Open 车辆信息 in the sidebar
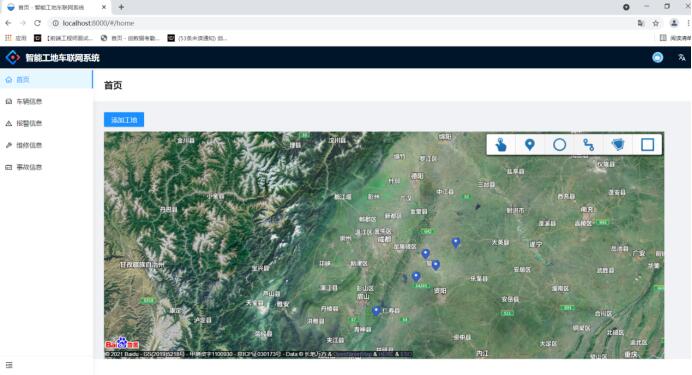 pos(46,101)
